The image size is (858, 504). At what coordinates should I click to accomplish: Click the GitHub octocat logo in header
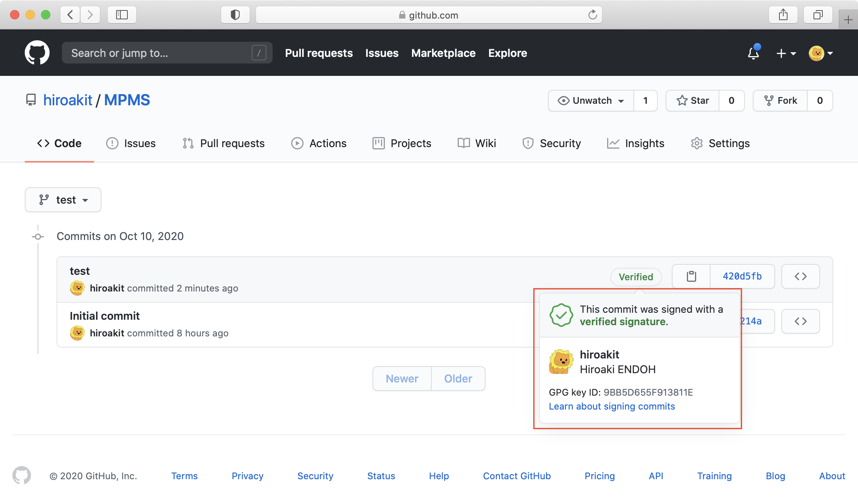pos(37,53)
